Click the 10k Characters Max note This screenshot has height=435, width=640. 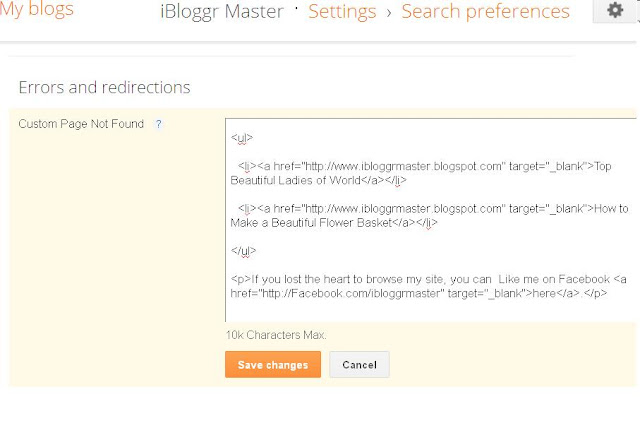point(276,335)
